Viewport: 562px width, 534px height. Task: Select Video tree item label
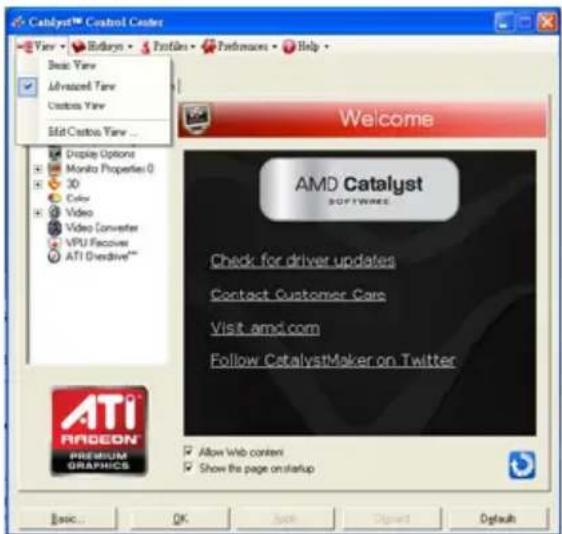coord(79,213)
